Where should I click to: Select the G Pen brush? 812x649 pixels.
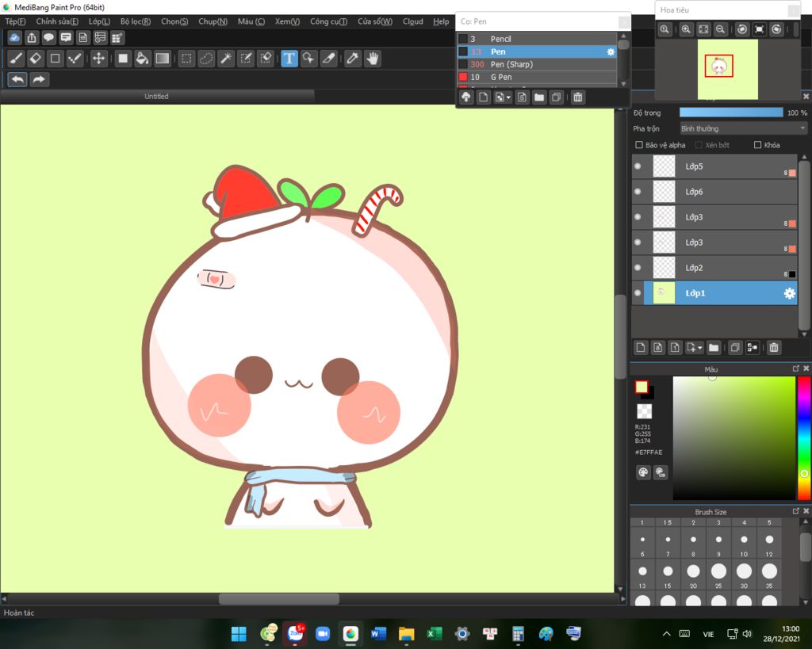tap(537, 77)
